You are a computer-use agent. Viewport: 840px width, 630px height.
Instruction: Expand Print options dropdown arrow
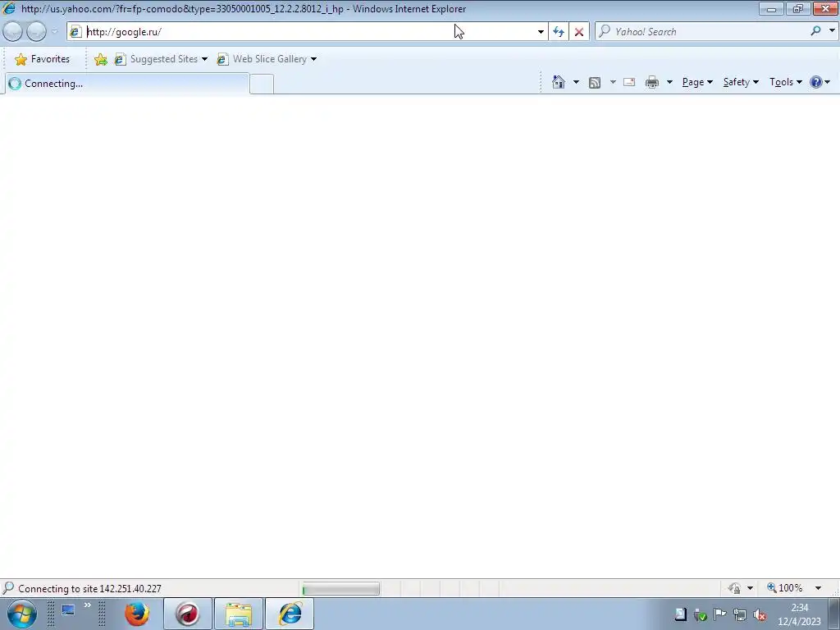pyautogui.click(x=669, y=82)
